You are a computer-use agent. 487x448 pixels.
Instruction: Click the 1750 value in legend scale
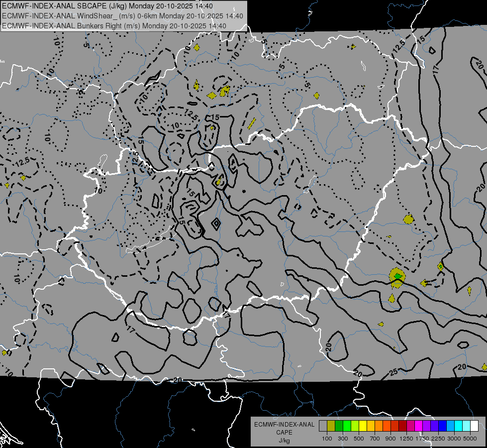[x=422, y=439]
